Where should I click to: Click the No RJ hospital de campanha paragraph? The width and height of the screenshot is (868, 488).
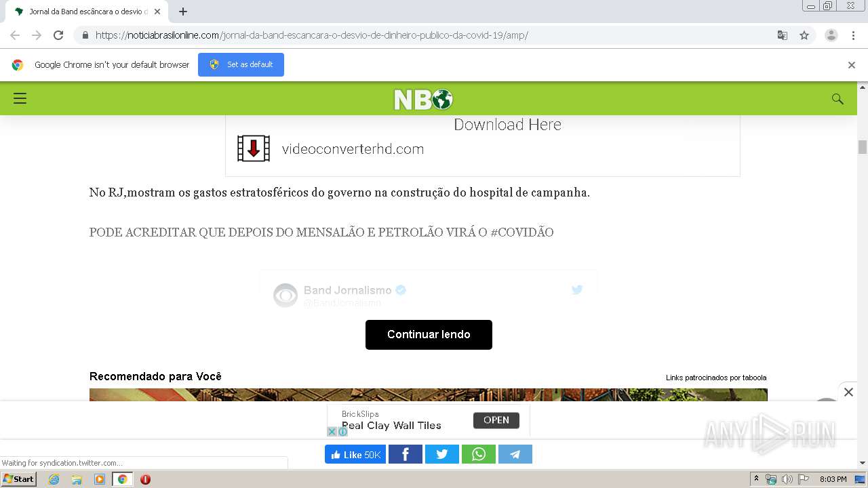tap(340, 192)
